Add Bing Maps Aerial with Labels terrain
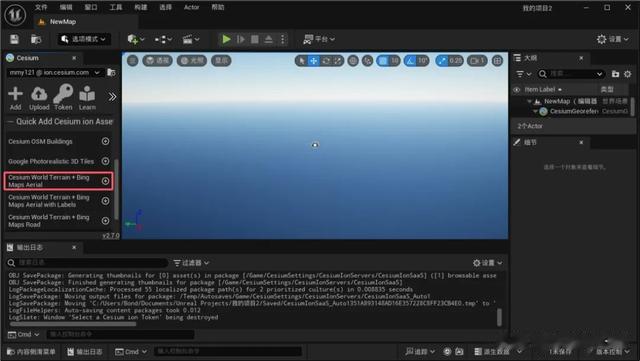Image resolution: width=640 pixels, height=361 pixels. pos(105,201)
